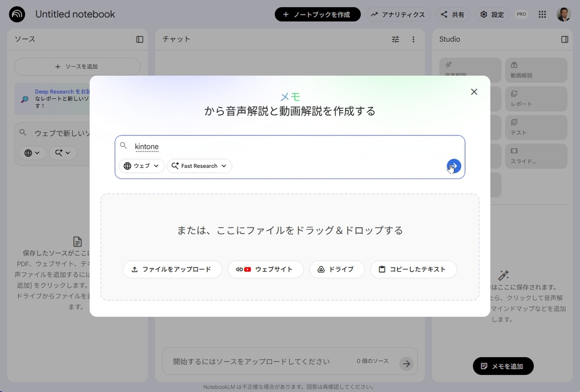Click メモを追加 add note button
Screen dimensions: 580x392
click(x=503, y=366)
